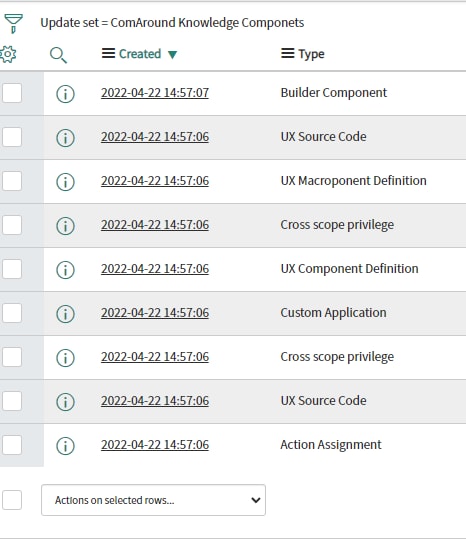The width and height of the screenshot is (466, 543).
Task: Sort by the Type column header
Action: [x=311, y=54]
